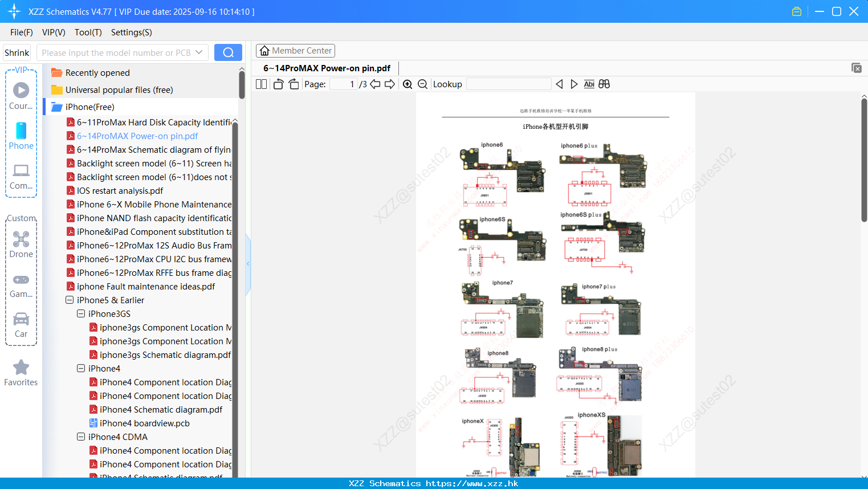Go to the previous page arrow
This screenshot has height=489, width=868.
click(375, 84)
